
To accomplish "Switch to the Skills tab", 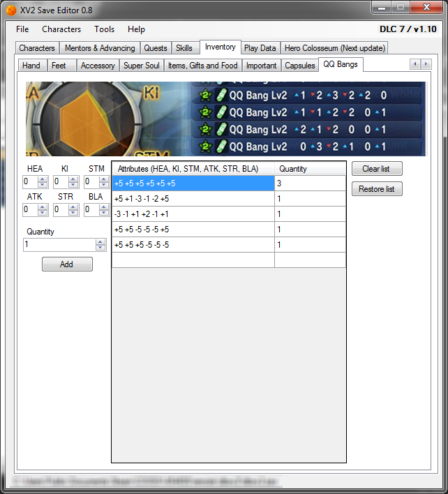I will click(x=184, y=48).
